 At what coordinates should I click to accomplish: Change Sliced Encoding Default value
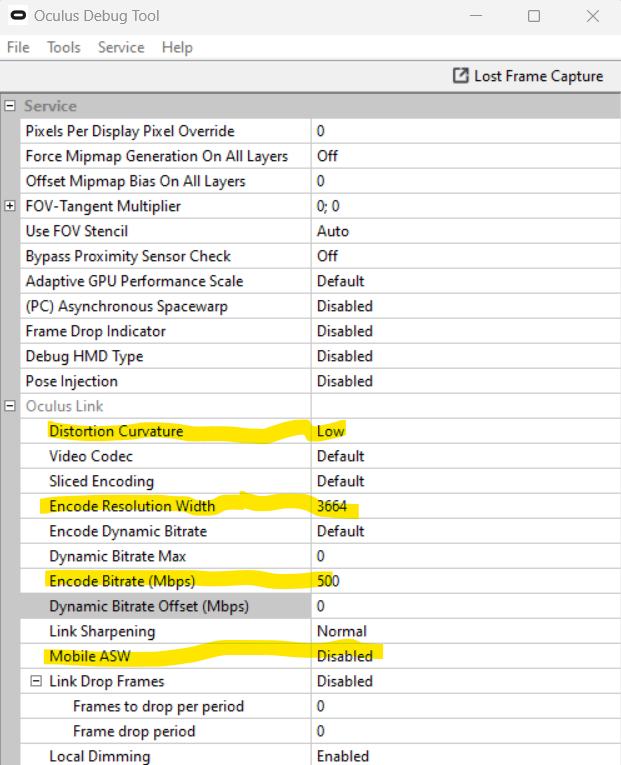point(466,481)
